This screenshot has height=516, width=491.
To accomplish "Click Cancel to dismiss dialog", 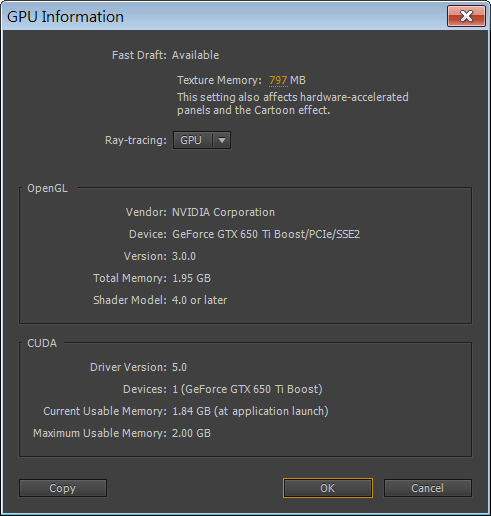I will pyautogui.click(x=428, y=488).
